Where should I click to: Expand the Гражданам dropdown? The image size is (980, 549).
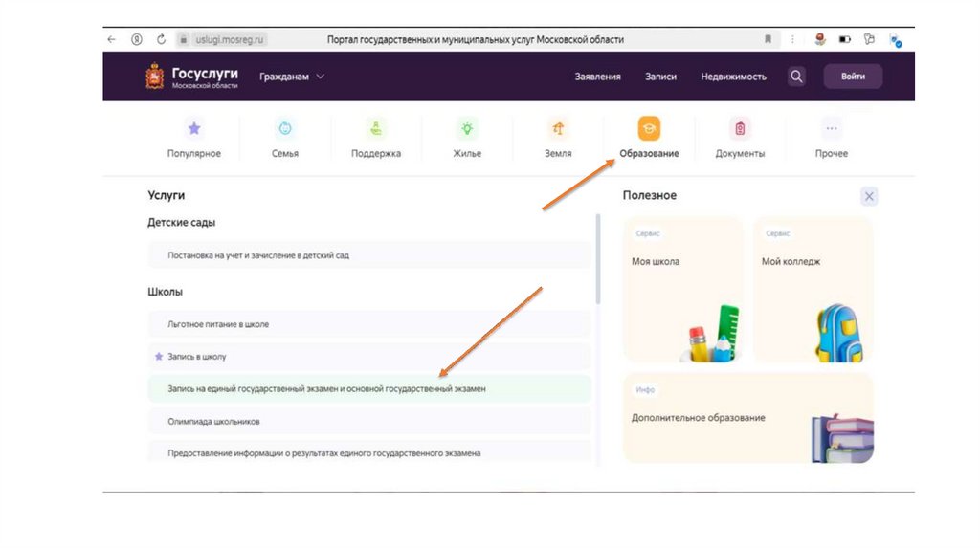pos(292,77)
